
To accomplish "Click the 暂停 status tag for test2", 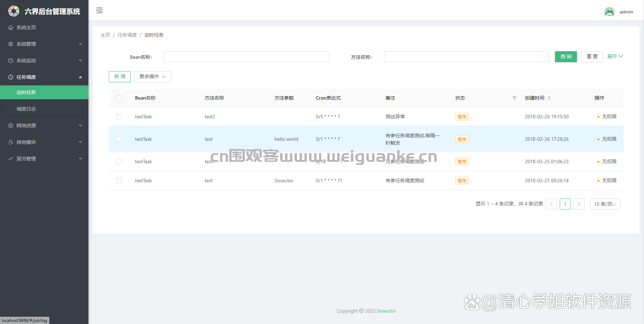I will point(462,117).
